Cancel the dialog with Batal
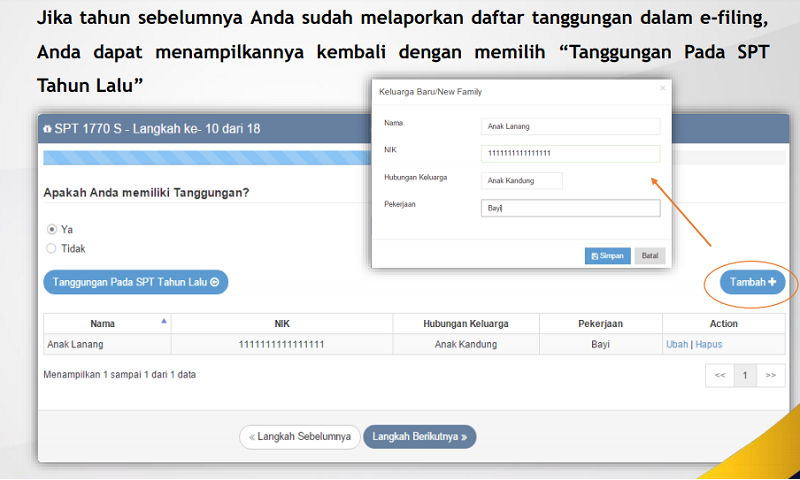Viewport: 800px width, 480px height. tap(650, 256)
